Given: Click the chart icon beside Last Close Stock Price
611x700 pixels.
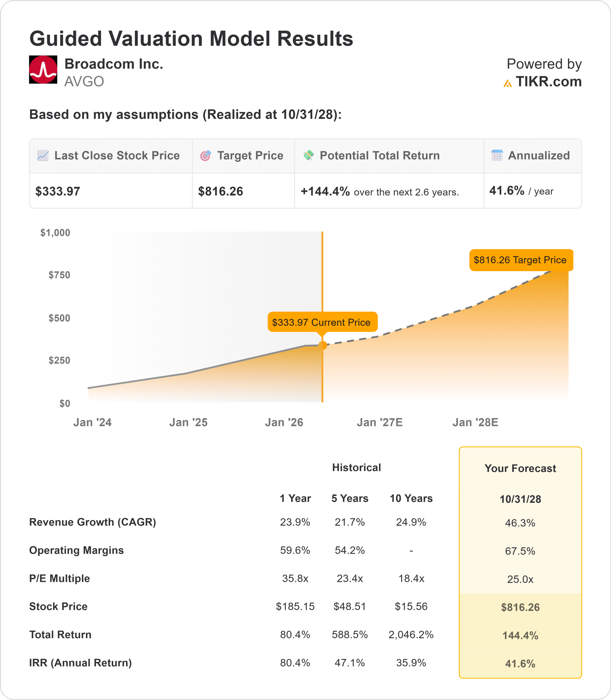Looking at the screenshot, I should (x=43, y=155).
